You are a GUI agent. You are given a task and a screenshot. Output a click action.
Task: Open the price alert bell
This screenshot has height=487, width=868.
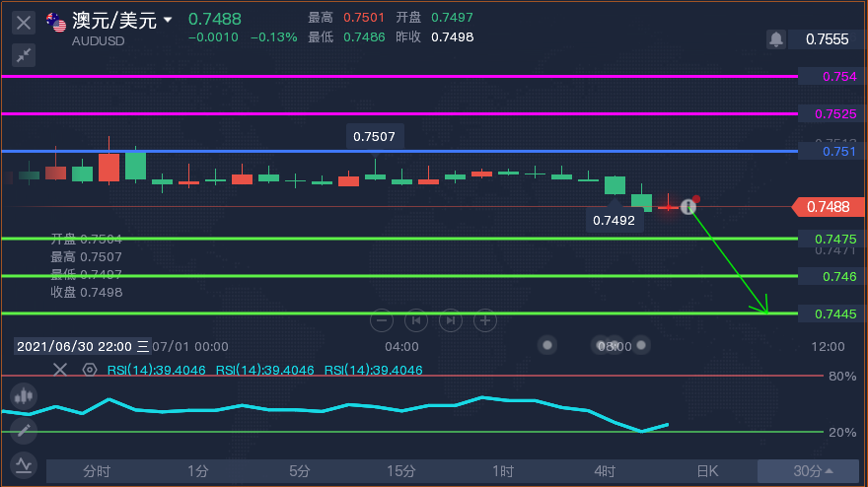point(776,39)
